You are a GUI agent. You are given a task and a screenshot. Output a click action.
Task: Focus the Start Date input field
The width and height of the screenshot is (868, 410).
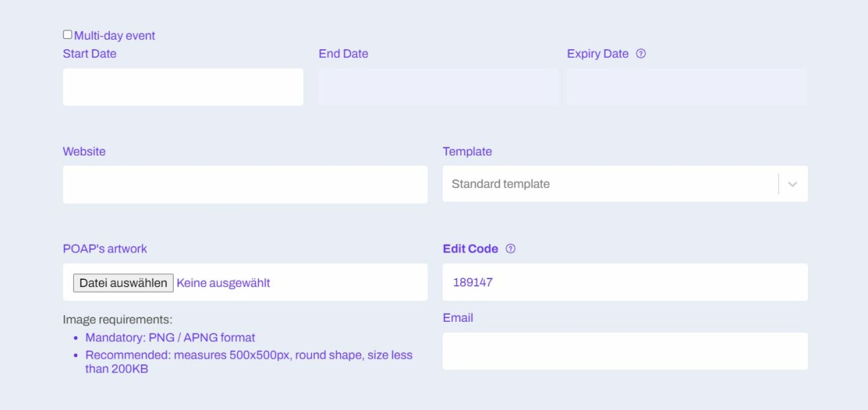pos(183,87)
